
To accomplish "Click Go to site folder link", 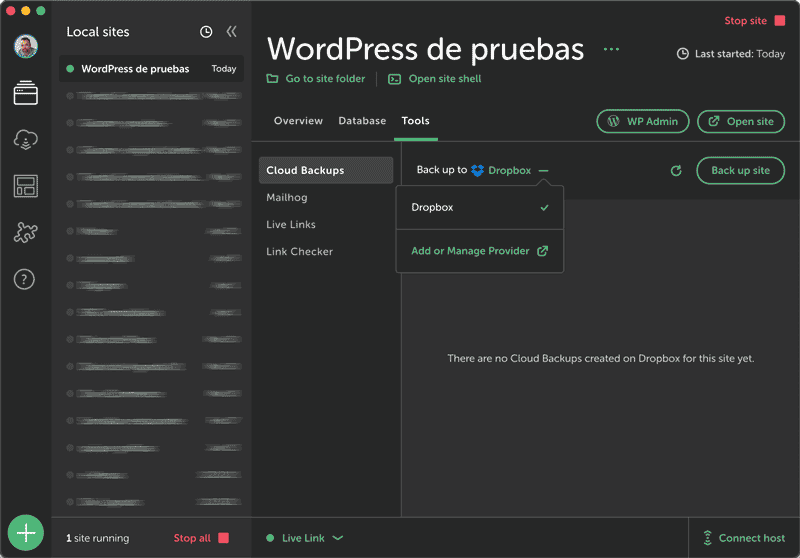I will [x=326, y=79].
